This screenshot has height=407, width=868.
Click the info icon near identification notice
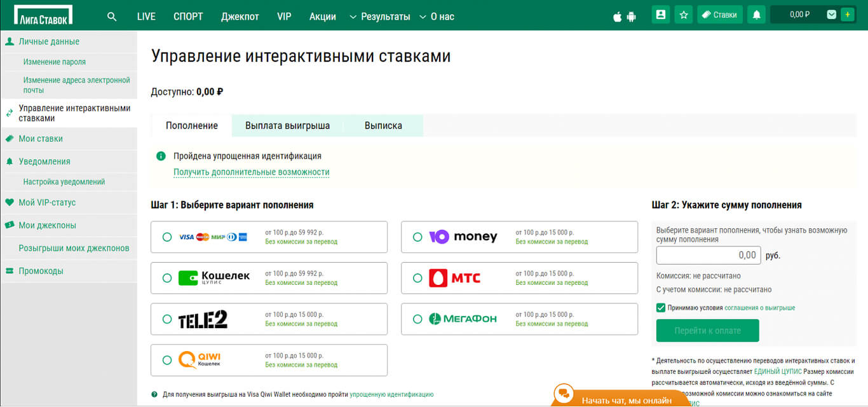coord(161,156)
